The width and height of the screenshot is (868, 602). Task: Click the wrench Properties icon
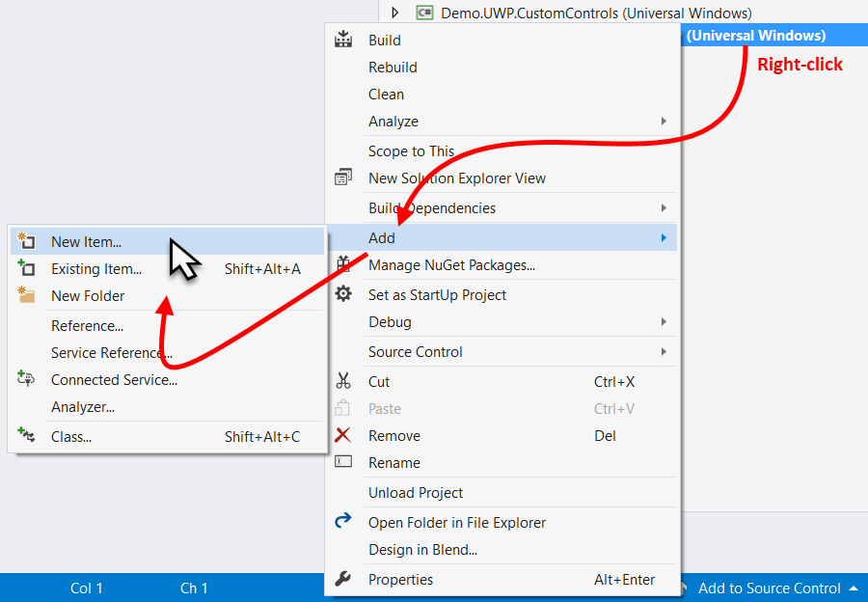(342, 579)
